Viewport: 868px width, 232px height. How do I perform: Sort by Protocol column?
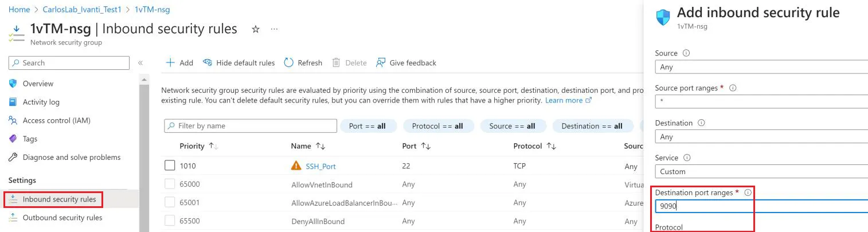tap(534, 146)
